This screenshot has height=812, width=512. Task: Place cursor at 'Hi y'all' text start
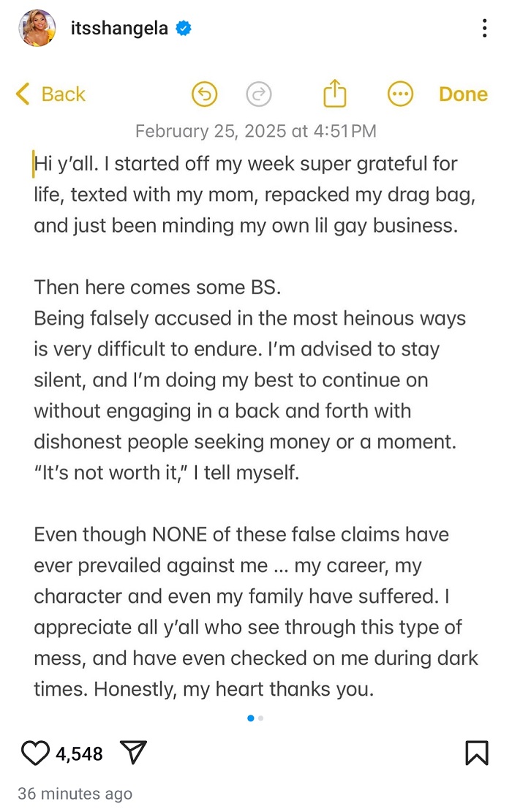point(34,164)
